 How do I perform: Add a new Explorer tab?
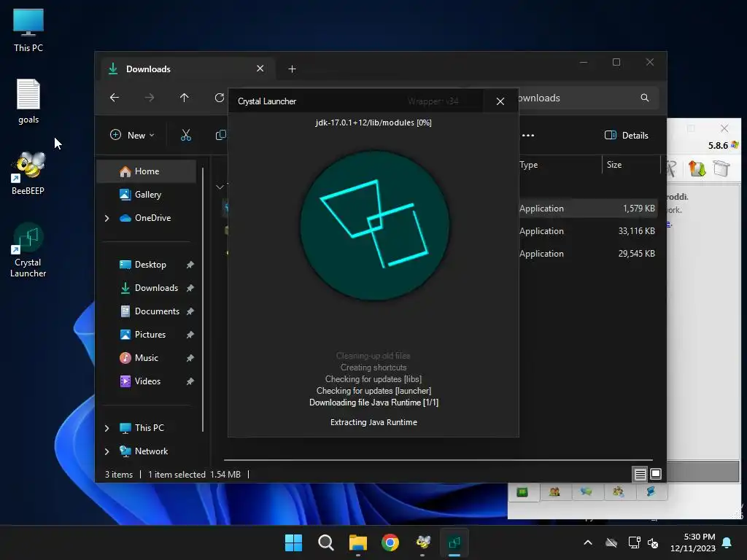tap(292, 69)
